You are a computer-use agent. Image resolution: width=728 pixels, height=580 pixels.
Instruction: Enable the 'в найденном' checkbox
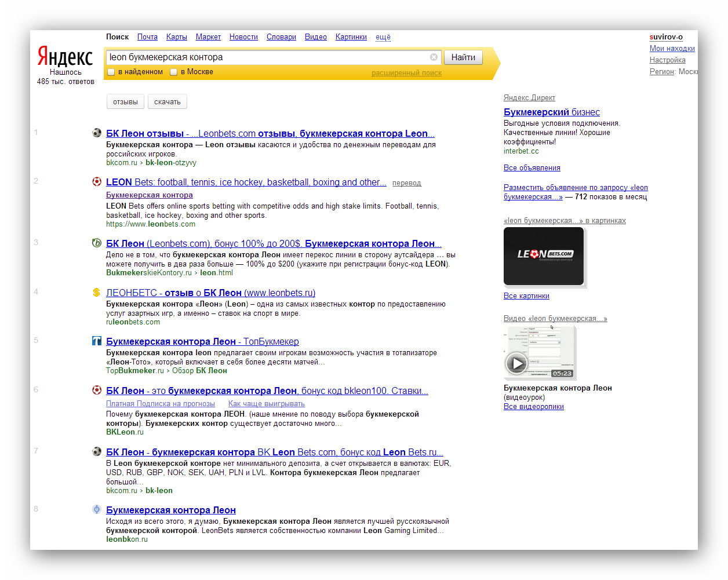pos(111,72)
